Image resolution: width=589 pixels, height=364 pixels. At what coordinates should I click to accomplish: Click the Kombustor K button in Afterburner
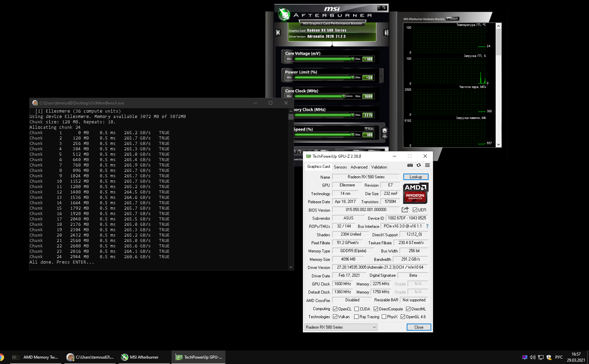278,32
